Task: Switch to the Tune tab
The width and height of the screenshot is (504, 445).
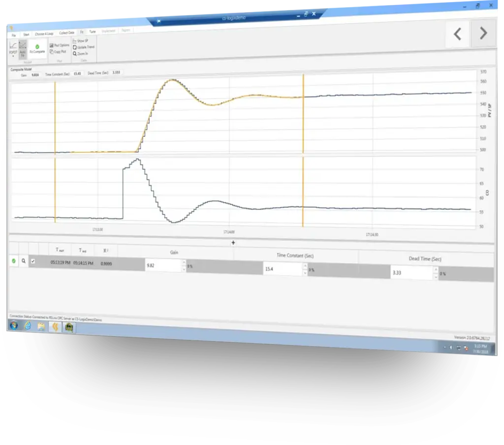Action: (x=92, y=32)
